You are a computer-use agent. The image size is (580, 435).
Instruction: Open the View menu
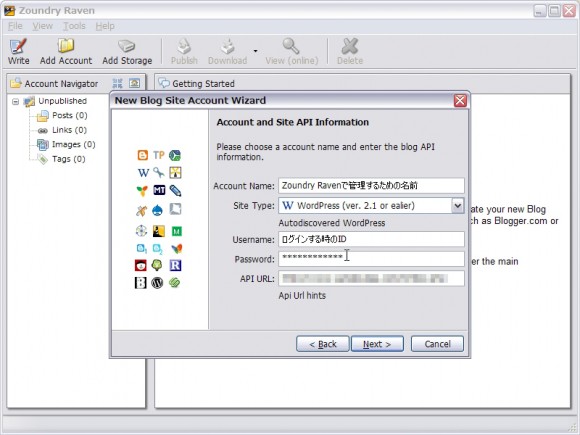[x=43, y=26]
